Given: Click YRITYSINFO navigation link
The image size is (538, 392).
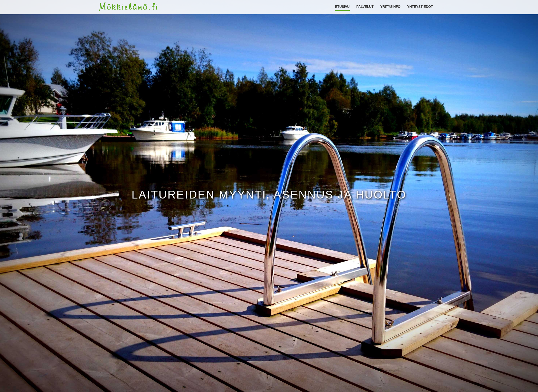Looking at the screenshot, I should pyautogui.click(x=390, y=7).
